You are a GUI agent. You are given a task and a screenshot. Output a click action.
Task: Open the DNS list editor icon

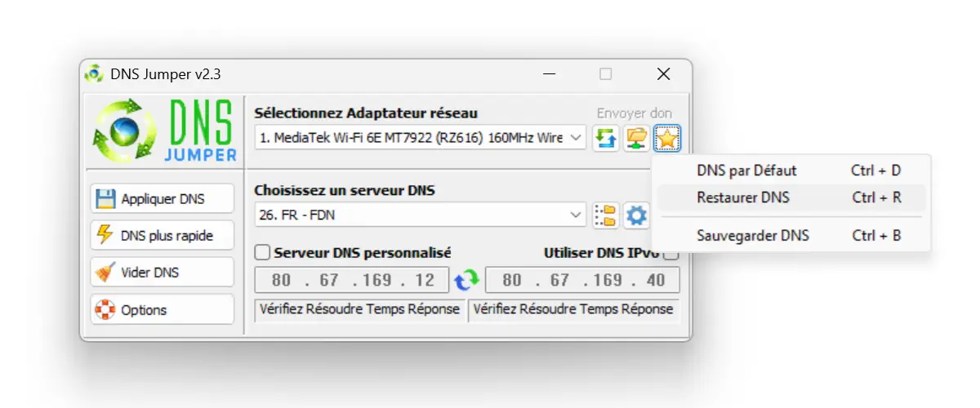pyautogui.click(x=605, y=215)
